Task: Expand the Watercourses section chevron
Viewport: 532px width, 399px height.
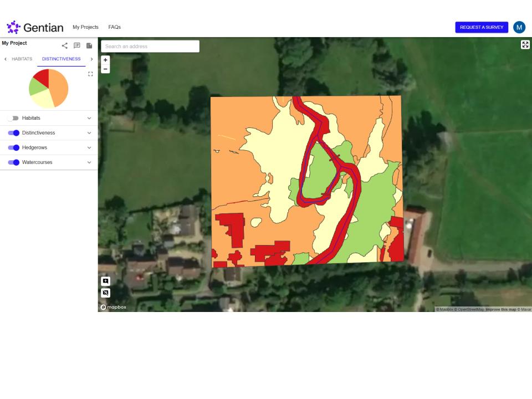Action: click(x=89, y=162)
